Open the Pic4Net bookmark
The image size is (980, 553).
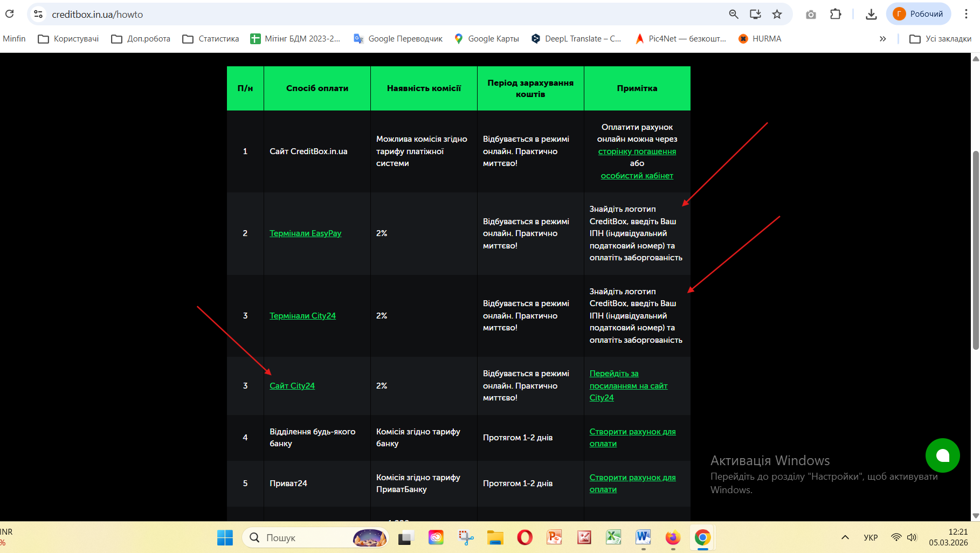(680, 39)
